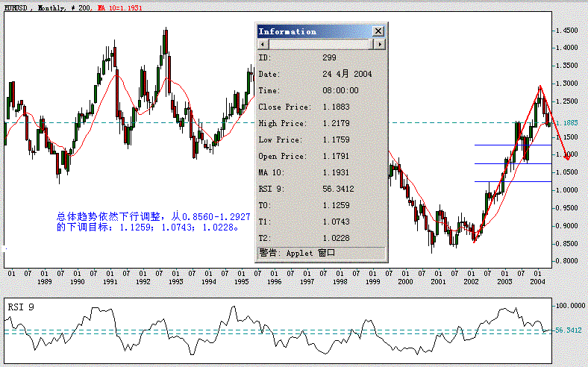Image resolution: width=588 pixels, height=367 pixels.
Task: Select the MA 10 value 1.1931
Action: (336, 173)
